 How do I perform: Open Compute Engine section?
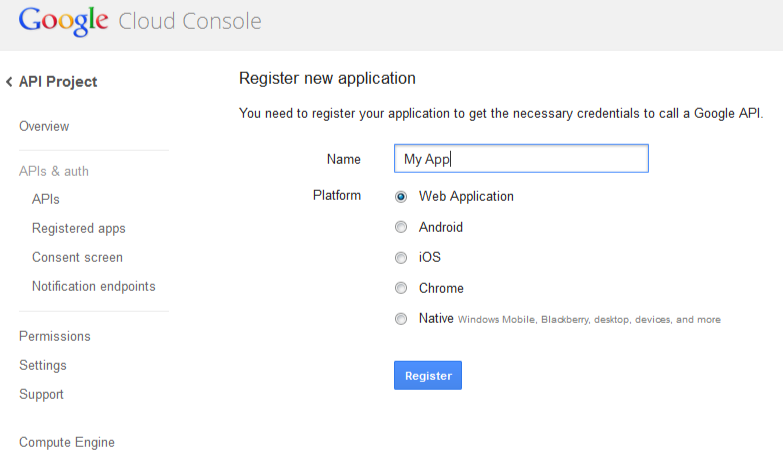click(x=67, y=443)
